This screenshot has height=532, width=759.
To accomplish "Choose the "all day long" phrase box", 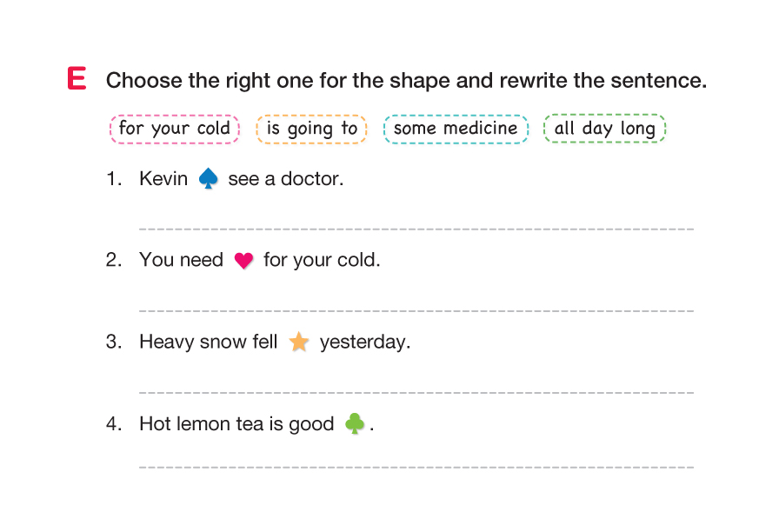I will point(604,129).
